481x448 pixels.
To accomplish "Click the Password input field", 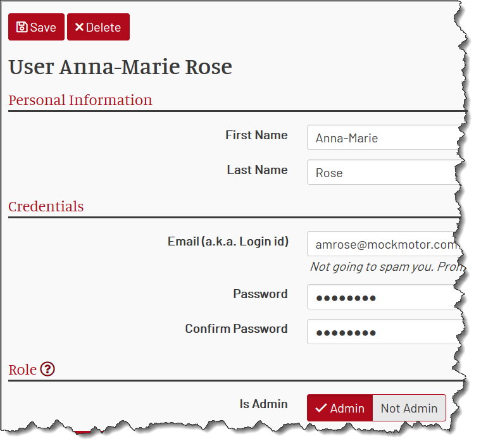I will (x=385, y=297).
